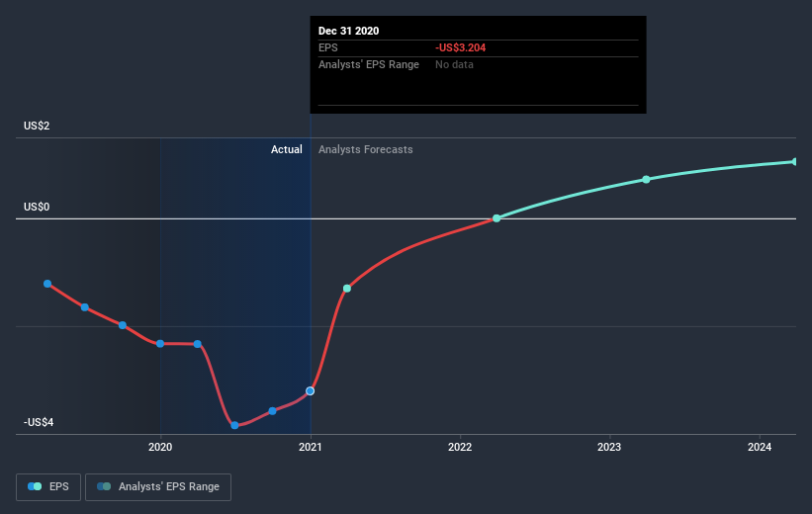Click the US$0 y-axis label

37,207
